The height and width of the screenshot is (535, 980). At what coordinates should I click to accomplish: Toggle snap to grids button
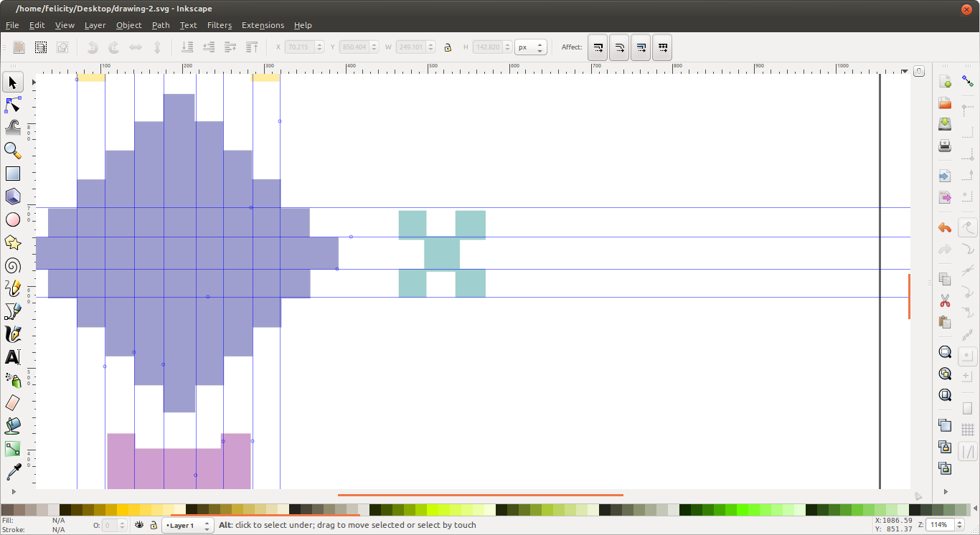[968, 430]
